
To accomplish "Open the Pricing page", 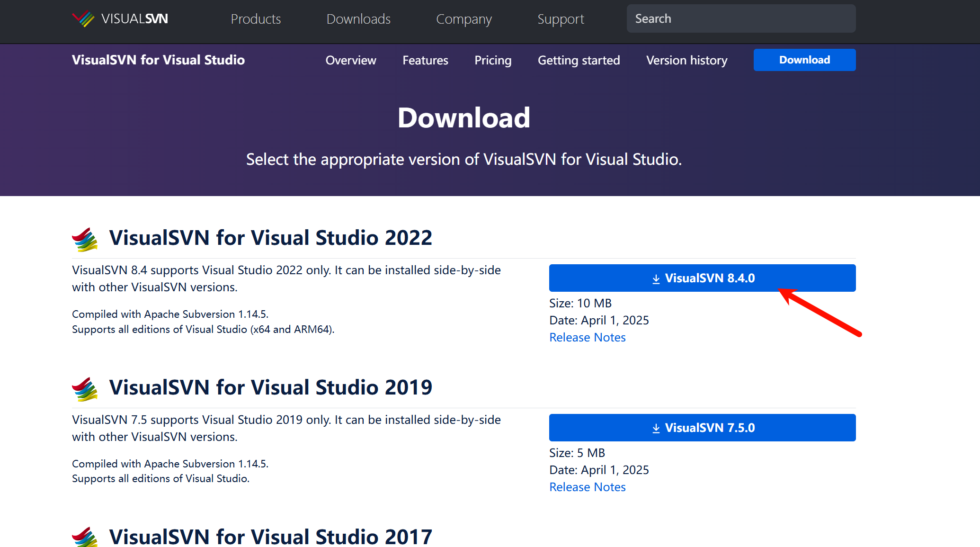I will (x=493, y=60).
